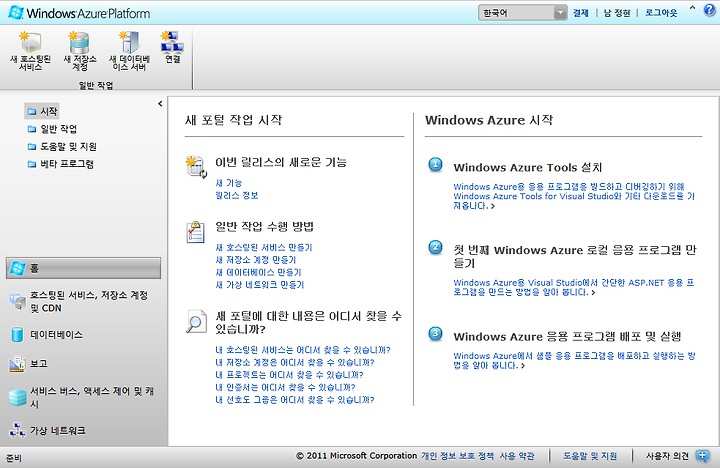Collapse the top ribbon with caret arrow

tap(692, 8)
